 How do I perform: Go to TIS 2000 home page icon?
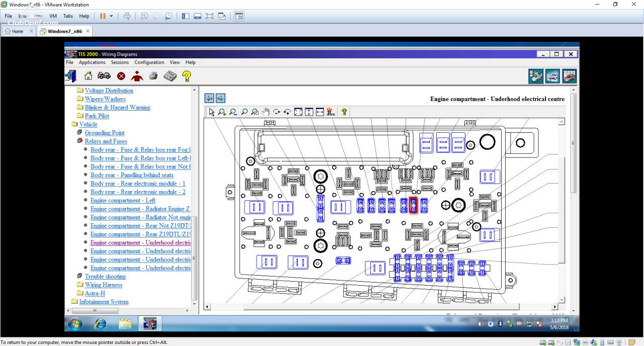pos(88,76)
